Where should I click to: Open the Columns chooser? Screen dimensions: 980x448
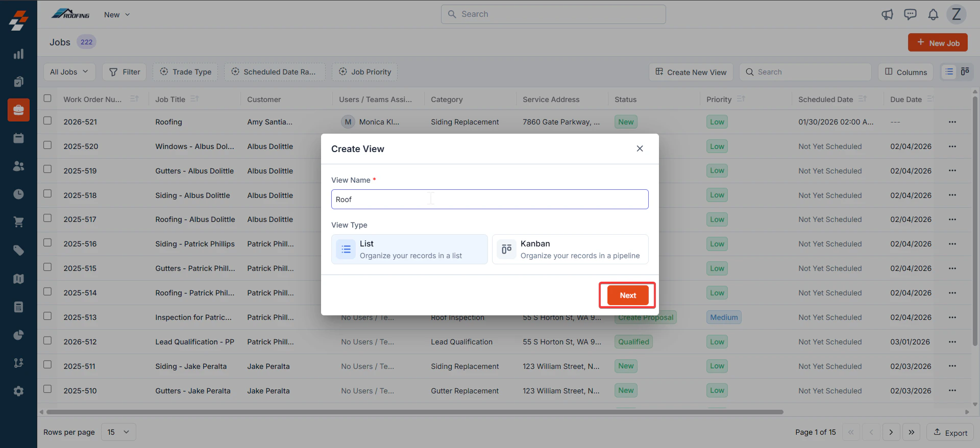click(x=905, y=72)
